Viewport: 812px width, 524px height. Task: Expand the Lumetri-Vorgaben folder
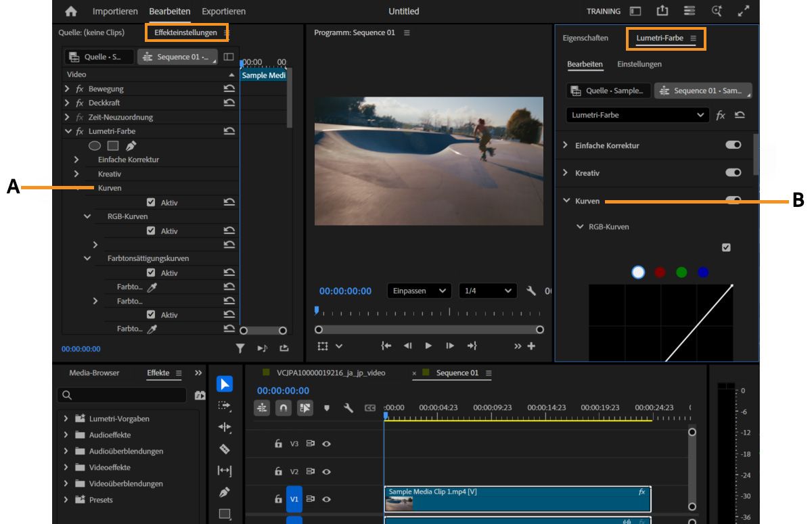click(66, 419)
